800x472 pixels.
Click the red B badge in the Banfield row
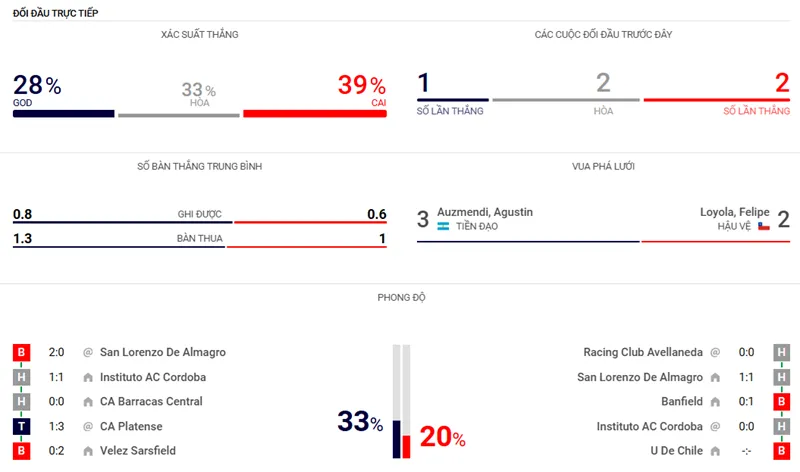coord(780,402)
